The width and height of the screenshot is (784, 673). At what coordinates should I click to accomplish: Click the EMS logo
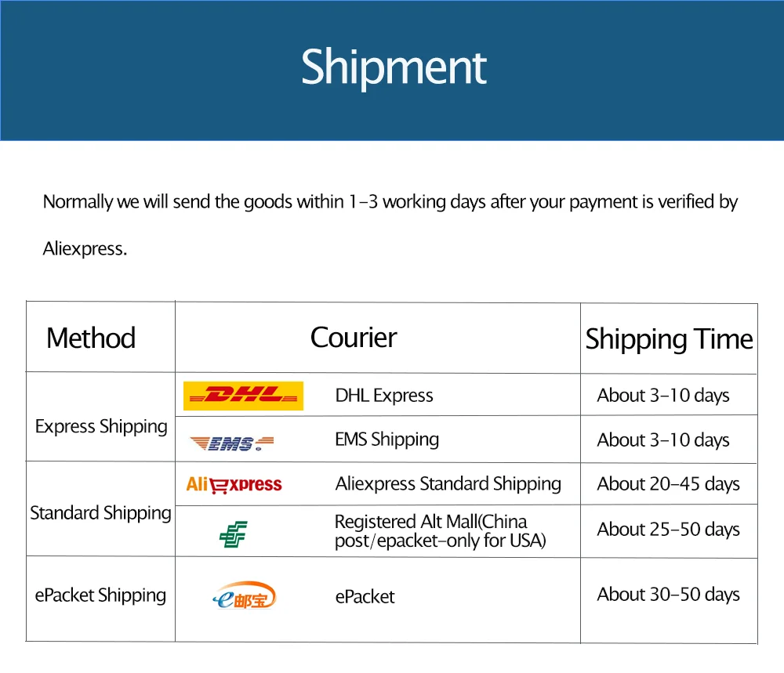232,443
